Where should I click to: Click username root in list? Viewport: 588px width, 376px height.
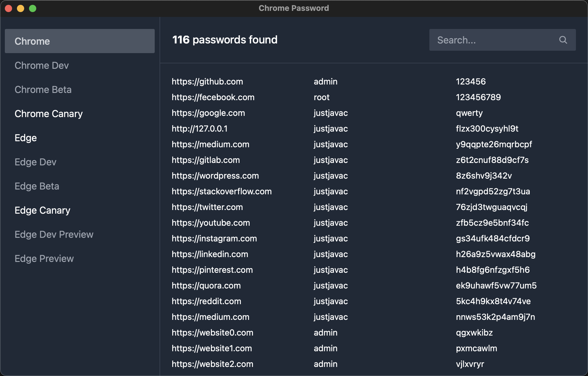(x=321, y=97)
